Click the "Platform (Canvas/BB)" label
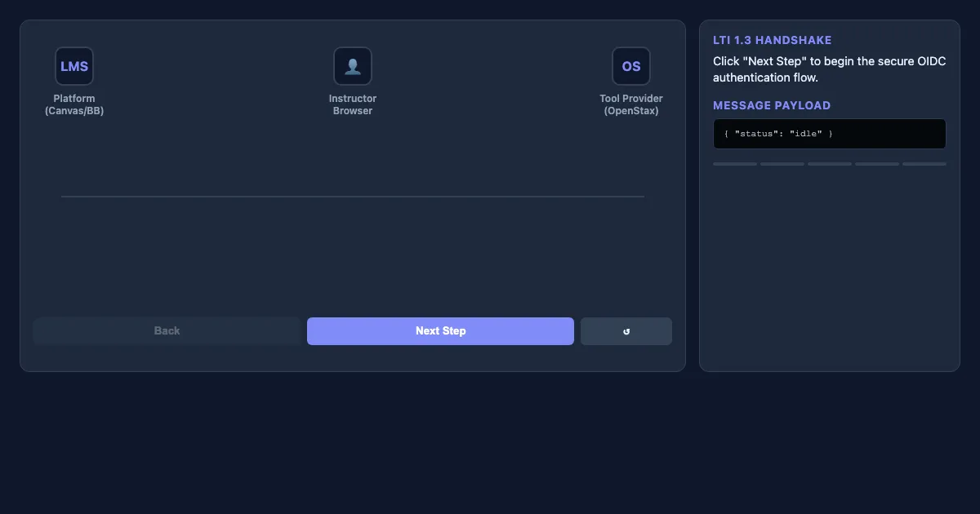Screen dimensions: 980x514 click(x=74, y=104)
